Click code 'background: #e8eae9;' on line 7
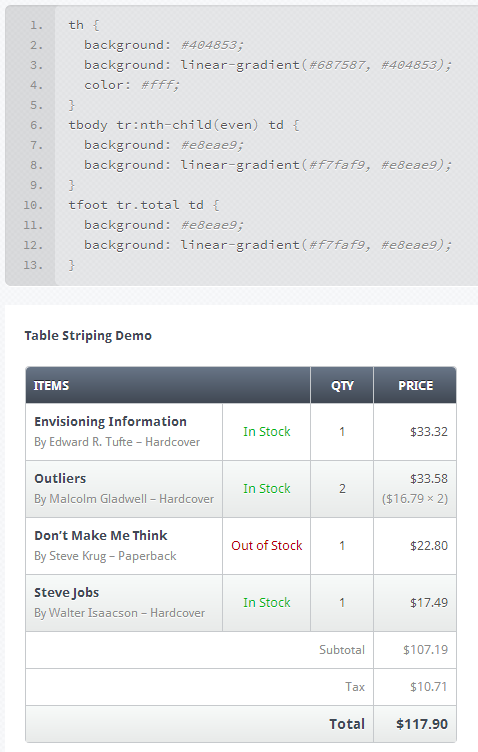Image resolution: width=478 pixels, height=752 pixels. point(164,145)
